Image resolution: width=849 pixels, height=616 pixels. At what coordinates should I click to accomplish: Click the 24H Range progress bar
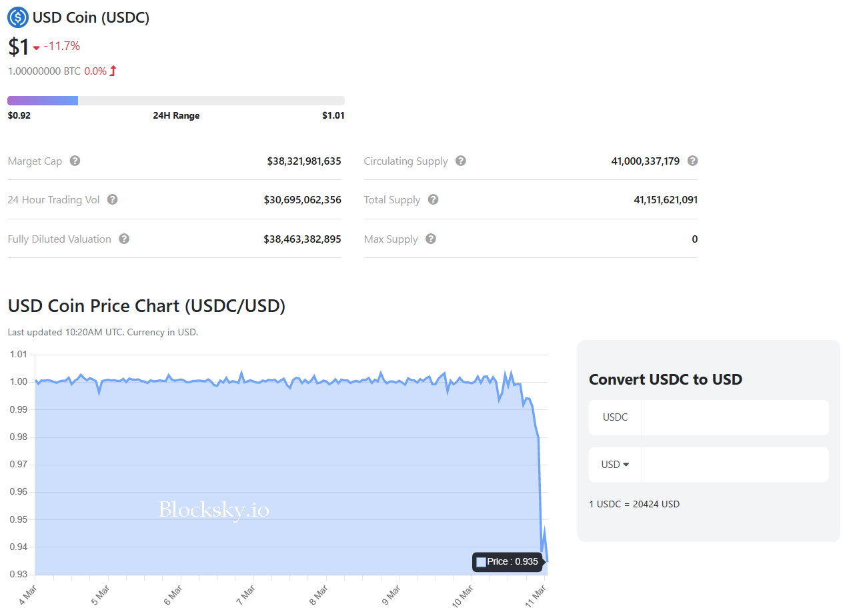pyautogui.click(x=176, y=101)
